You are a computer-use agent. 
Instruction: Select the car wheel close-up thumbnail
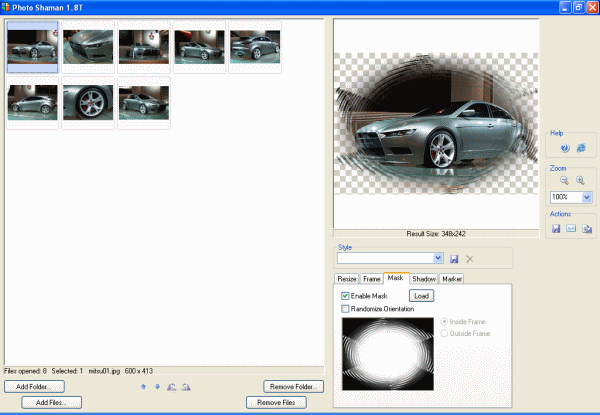[88, 103]
